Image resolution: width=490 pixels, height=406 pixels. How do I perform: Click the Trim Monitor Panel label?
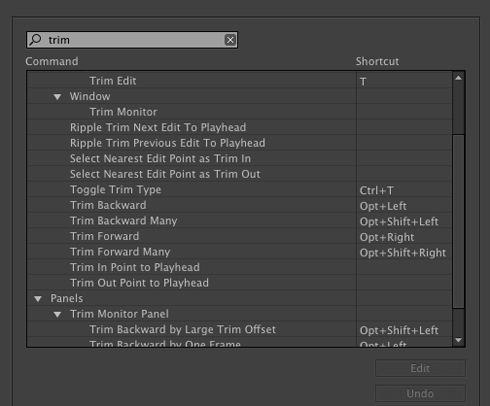(x=119, y=314)
